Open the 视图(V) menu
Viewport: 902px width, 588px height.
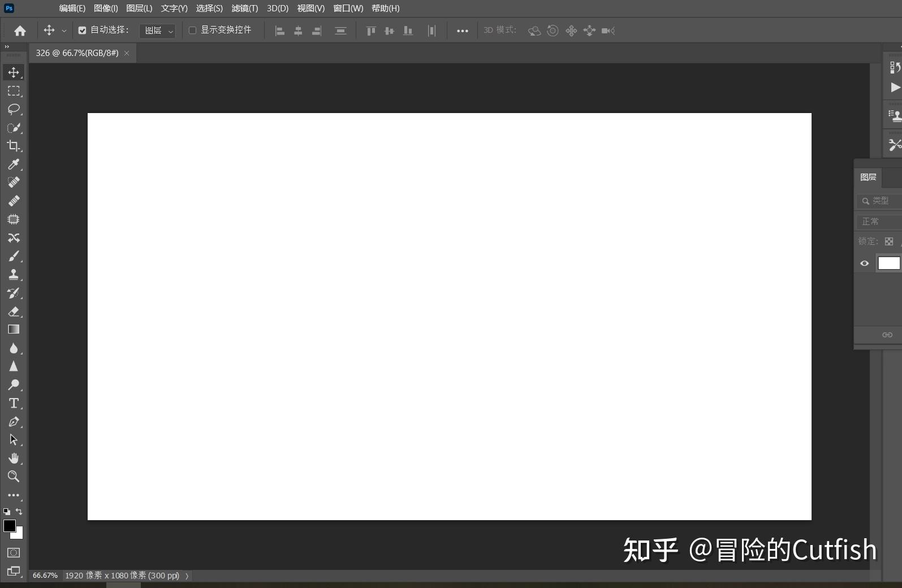click(x=311, y=8)
